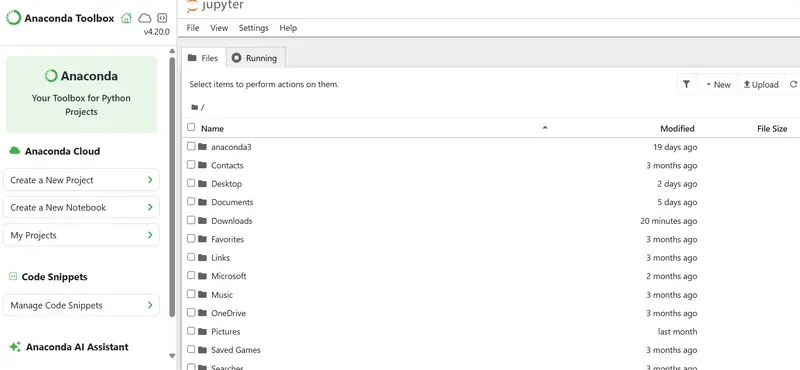The height and width of the screenshot is (370, 800).
Task: Click the code snippets icon in Toolbox header
Action: click(x=162, y=18)
